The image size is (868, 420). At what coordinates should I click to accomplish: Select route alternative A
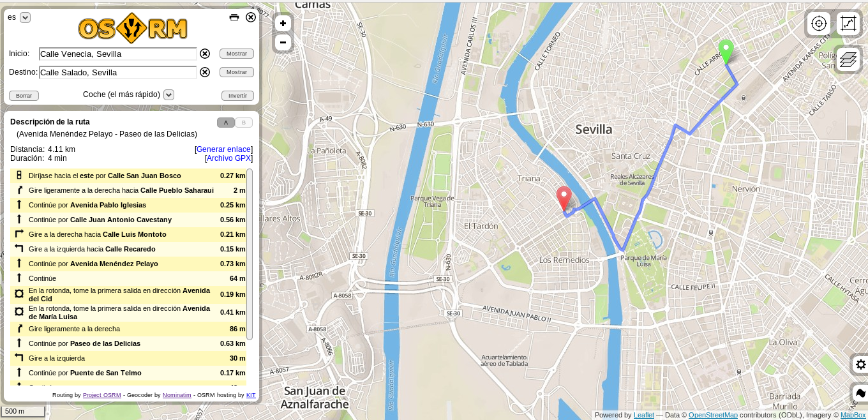click(226, 123)
